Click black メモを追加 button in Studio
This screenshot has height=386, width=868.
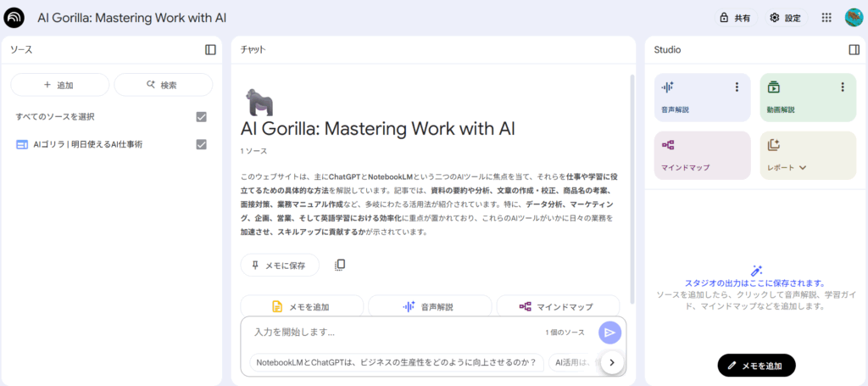click(756, 366)
